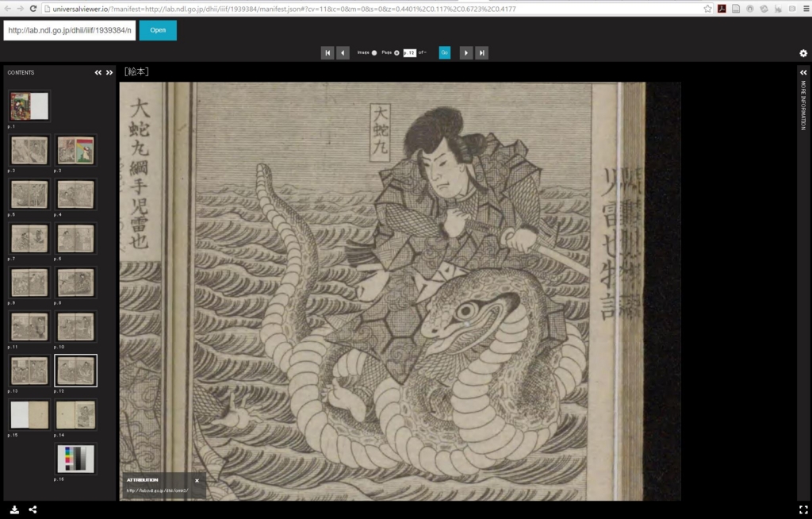Open thumbnail for p.10
Viewport: 812px width, 519px height.
click(75, 326)
